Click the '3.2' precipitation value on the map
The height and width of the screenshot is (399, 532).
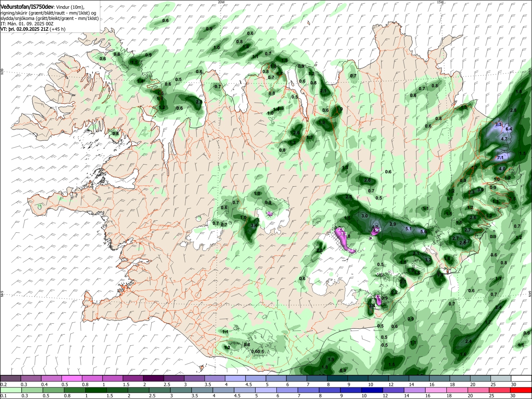coord(428,259)
